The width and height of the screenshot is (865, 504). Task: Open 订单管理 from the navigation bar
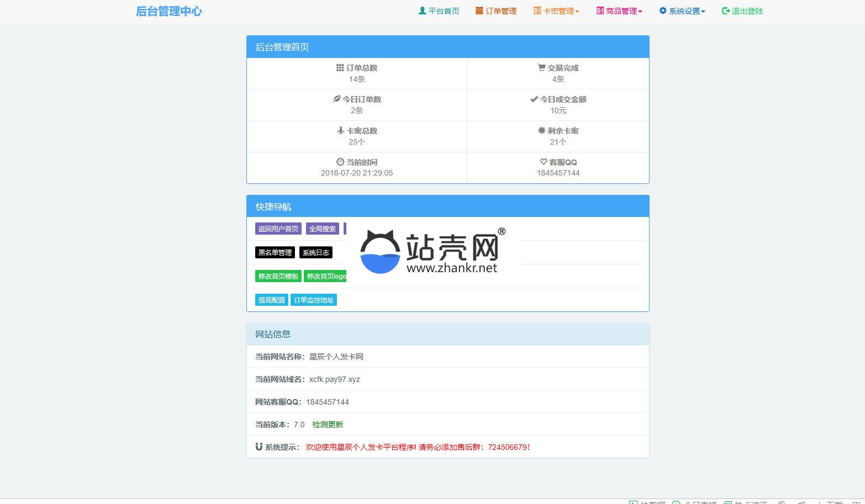[496, 11]
